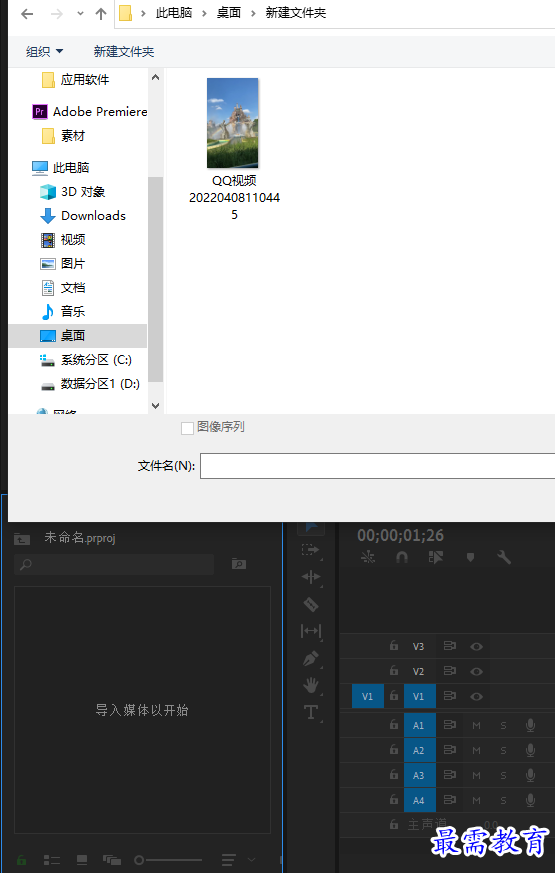Add a marker in timeline
Viewport: 555px width, 873px height.
[470, 557]
